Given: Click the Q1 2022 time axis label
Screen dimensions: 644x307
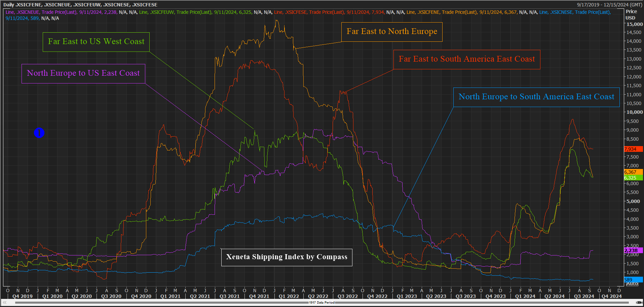Looking at the screenshot, I should coord(289,296).
